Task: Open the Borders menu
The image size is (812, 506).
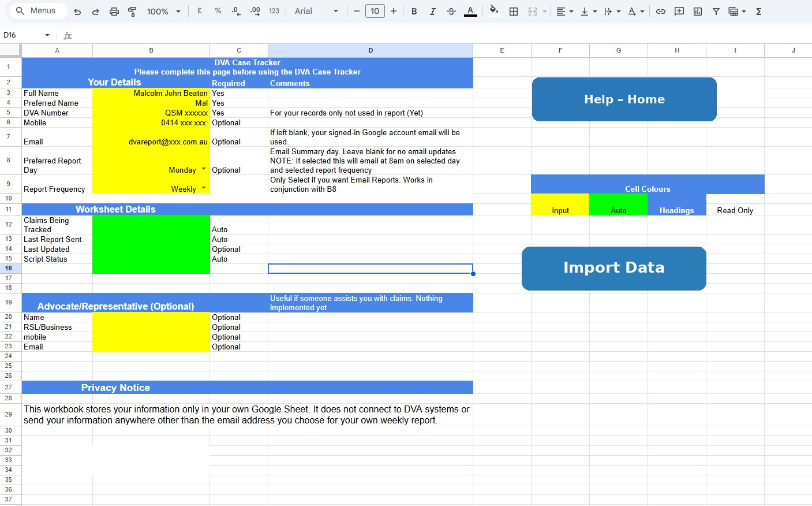Action: point(514,11)
